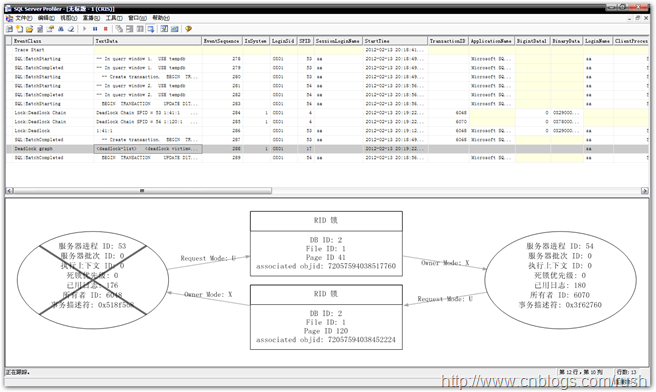Viewport: 656px width, 392px height.
Task: Toggle the Auto Scroll window icon
Action: (x=150, y=29)
